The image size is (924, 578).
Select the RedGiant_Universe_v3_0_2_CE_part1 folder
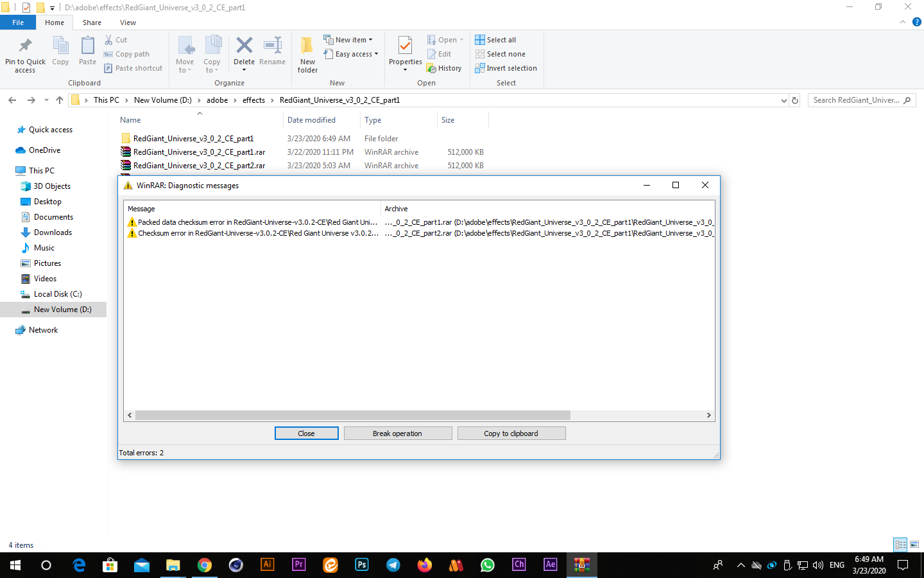[193, 139]
